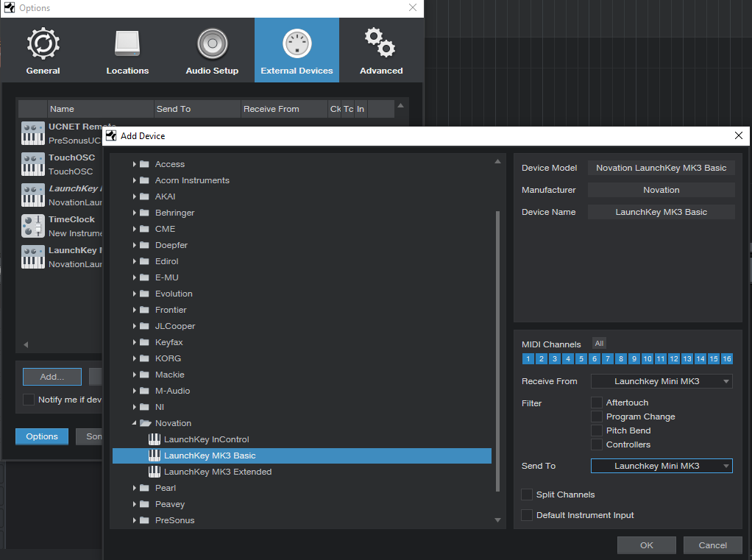
Task: Select the JLCooper tree row
Action: click(x=302, y=326)
